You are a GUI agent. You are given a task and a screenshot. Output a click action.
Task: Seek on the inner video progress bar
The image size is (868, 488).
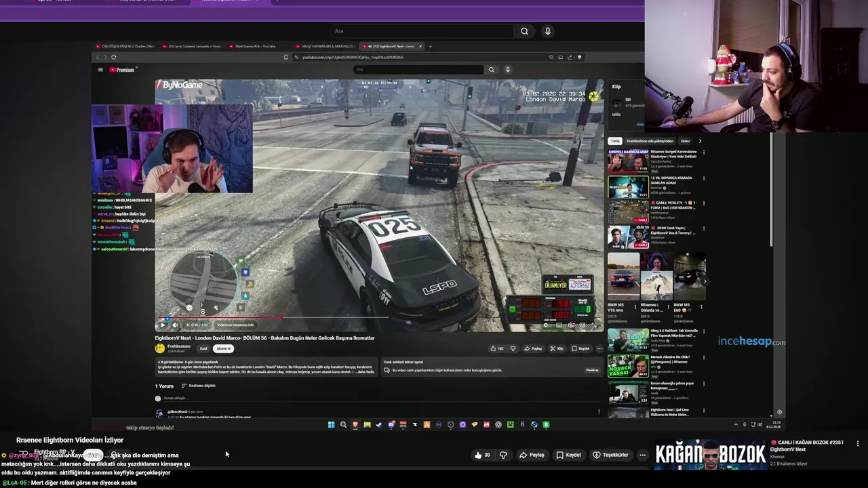pos(378,317)
